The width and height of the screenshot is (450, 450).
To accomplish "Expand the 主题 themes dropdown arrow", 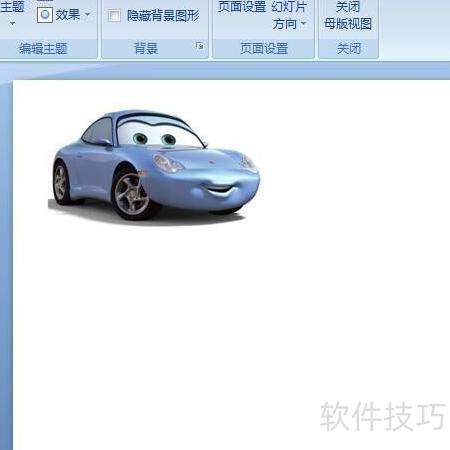I will [x=13, y=24].
